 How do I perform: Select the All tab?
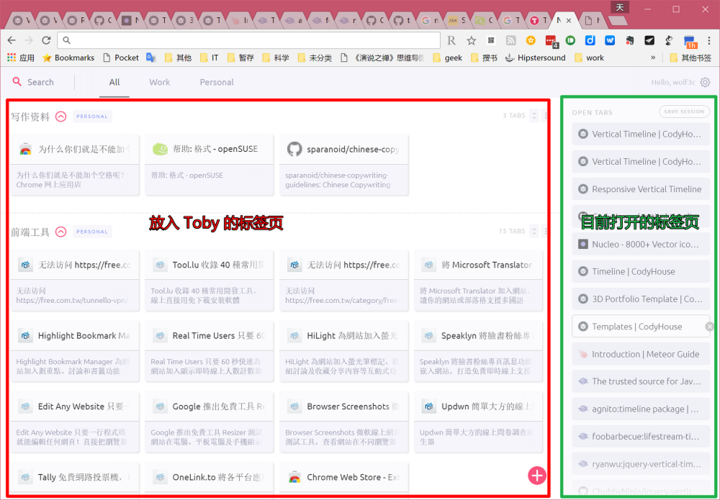pyautogui.click(x=114, y=82)
